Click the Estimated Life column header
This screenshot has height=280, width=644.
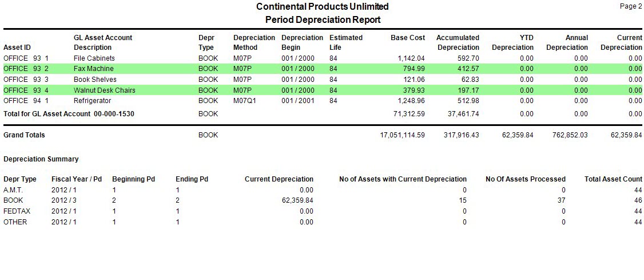pos(346,42)
